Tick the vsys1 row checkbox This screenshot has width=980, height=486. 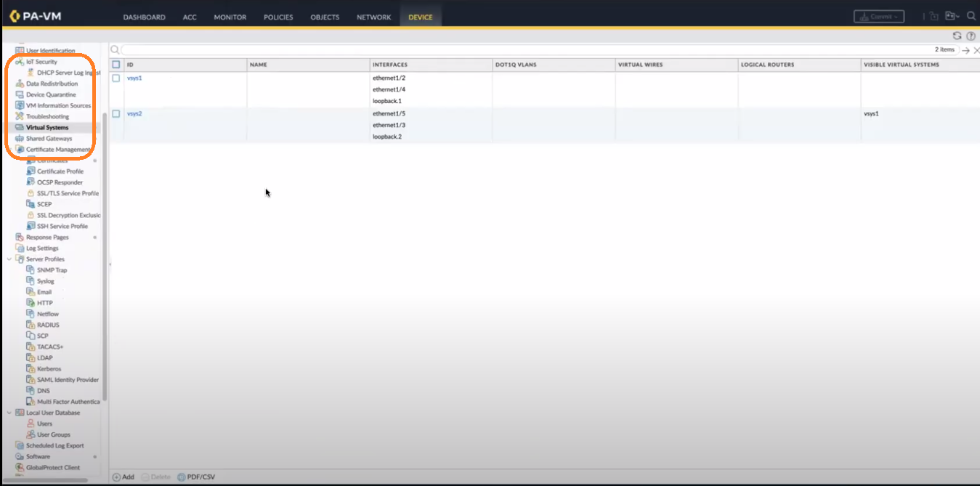tap(116, 78)
